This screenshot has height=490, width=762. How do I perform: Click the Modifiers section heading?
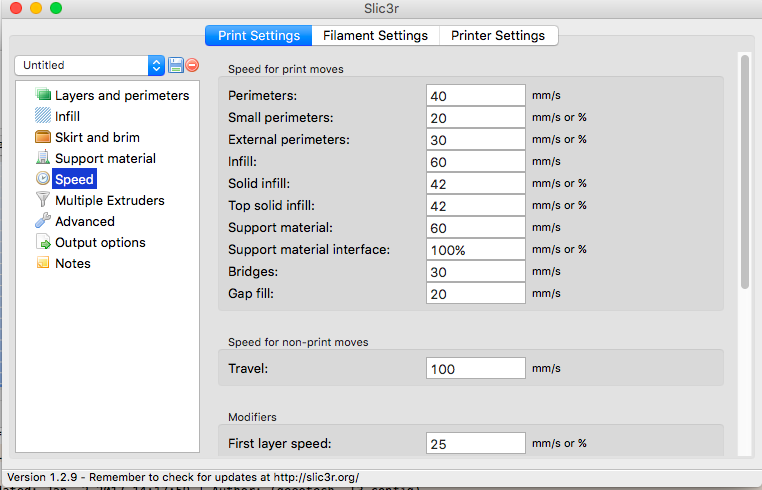(252, 417)
